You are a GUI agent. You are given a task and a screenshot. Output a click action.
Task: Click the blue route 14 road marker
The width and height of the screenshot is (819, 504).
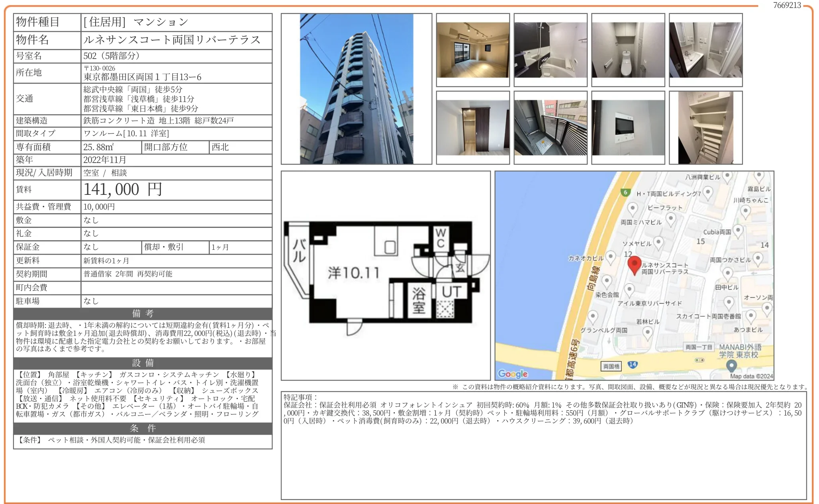click(x=633, y=364)
